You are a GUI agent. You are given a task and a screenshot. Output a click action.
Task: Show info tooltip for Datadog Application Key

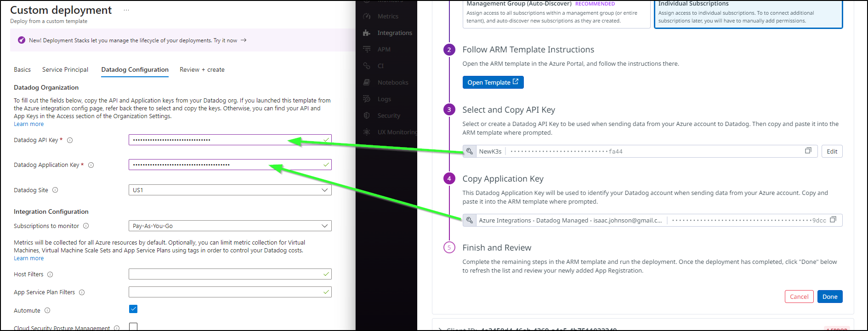[x=91, y=165]
